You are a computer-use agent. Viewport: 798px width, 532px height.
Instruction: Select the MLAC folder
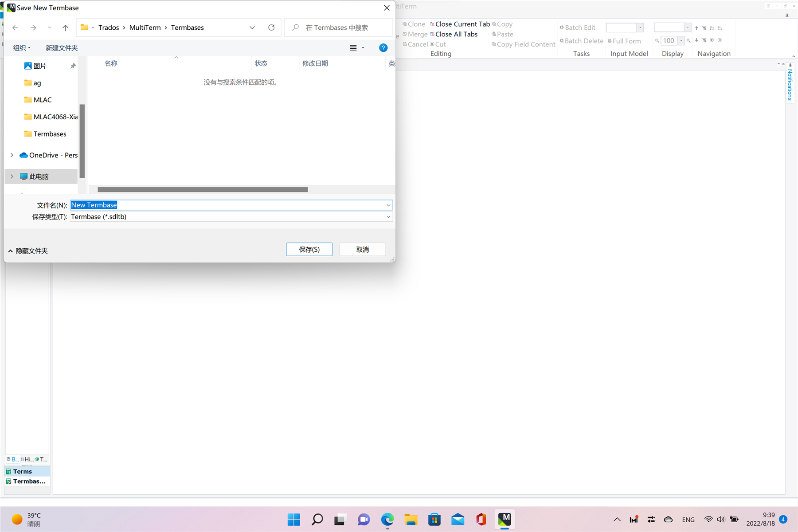pyautogui.click(x=38, y=100)
